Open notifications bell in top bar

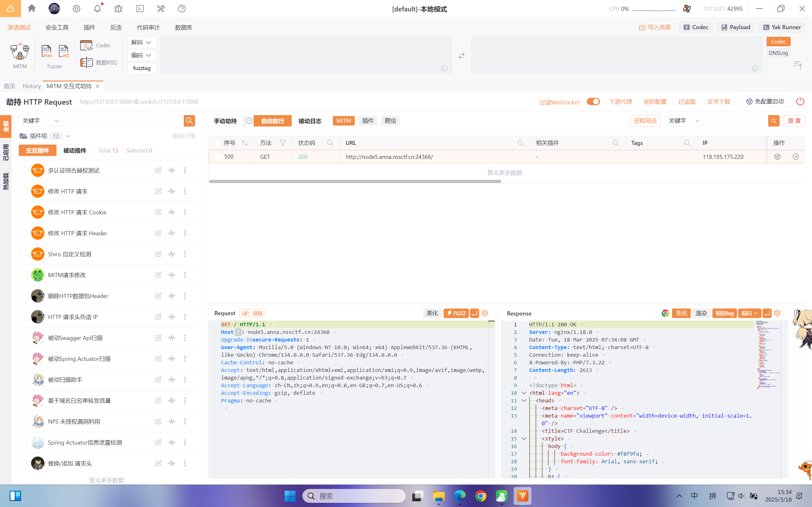pyautogui.click(x=97, y=9)
